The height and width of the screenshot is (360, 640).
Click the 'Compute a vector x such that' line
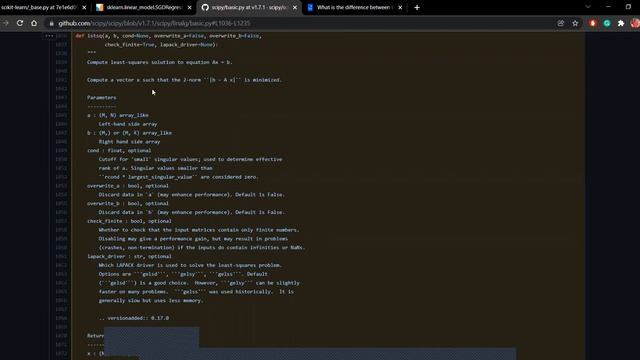coord(184,80)
